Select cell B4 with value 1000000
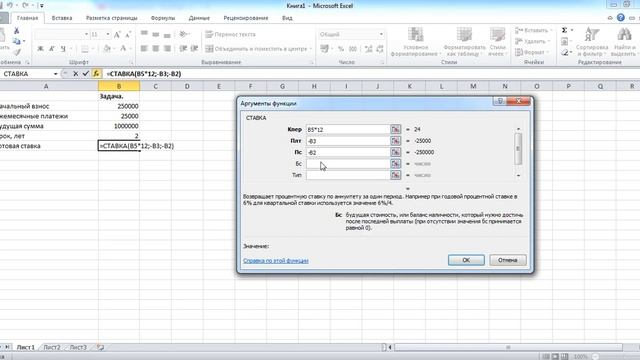 [x=119, y=126]
